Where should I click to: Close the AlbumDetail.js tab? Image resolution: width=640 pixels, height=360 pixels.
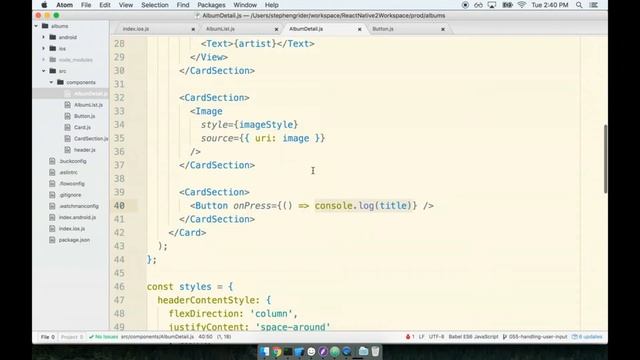tap(360, 29)
